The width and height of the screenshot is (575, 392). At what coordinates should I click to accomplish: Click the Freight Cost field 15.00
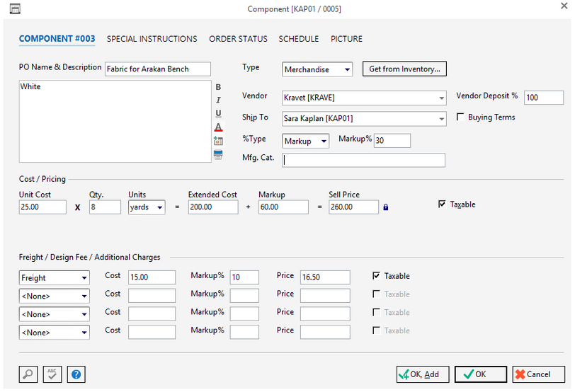click(x=152, y=277)
